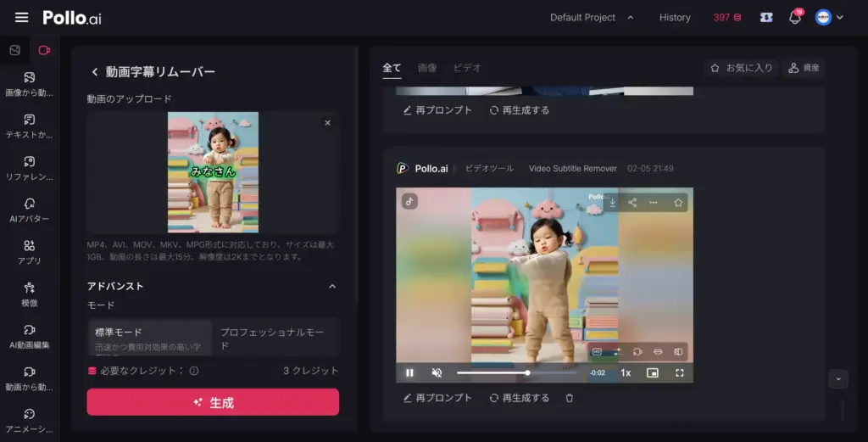
Task: Open the AI動画編集 tool
Action: click(30, 337)
